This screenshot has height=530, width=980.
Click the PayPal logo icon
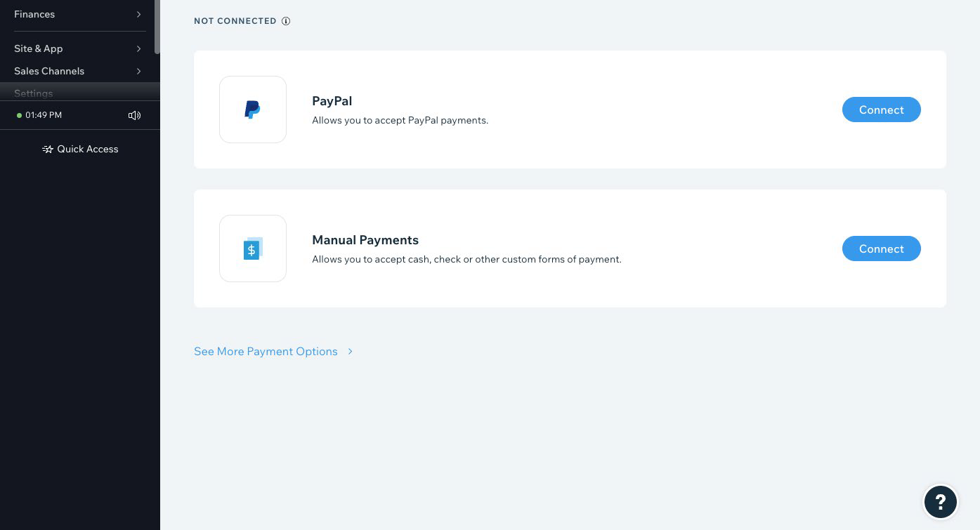coord(252,110)
